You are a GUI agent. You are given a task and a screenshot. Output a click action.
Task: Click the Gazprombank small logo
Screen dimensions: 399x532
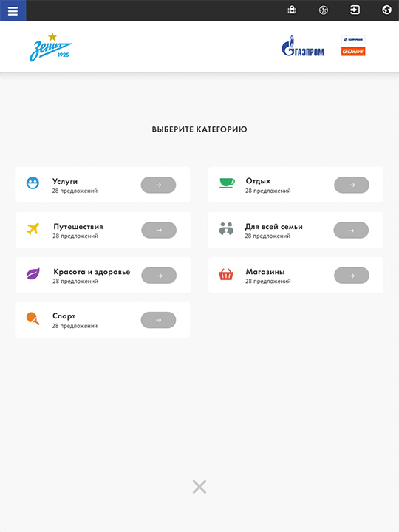click(x=353, y=40)
